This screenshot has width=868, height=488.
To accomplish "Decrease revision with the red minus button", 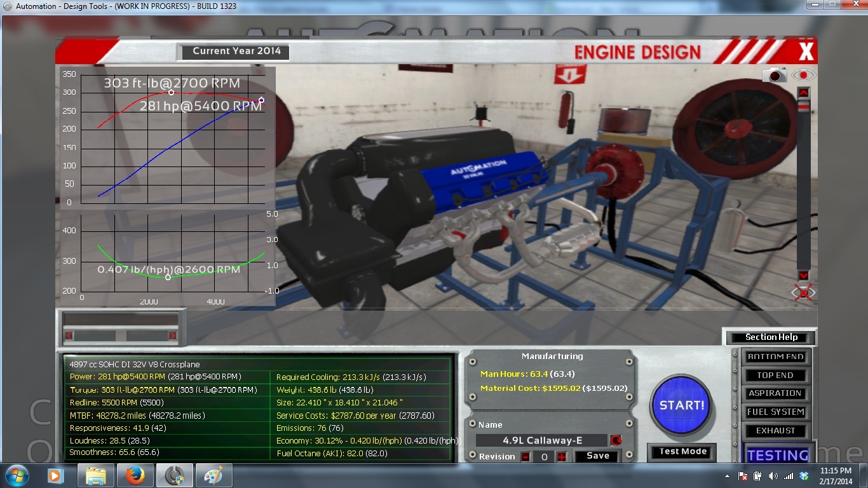I will (x=526, y=457).
